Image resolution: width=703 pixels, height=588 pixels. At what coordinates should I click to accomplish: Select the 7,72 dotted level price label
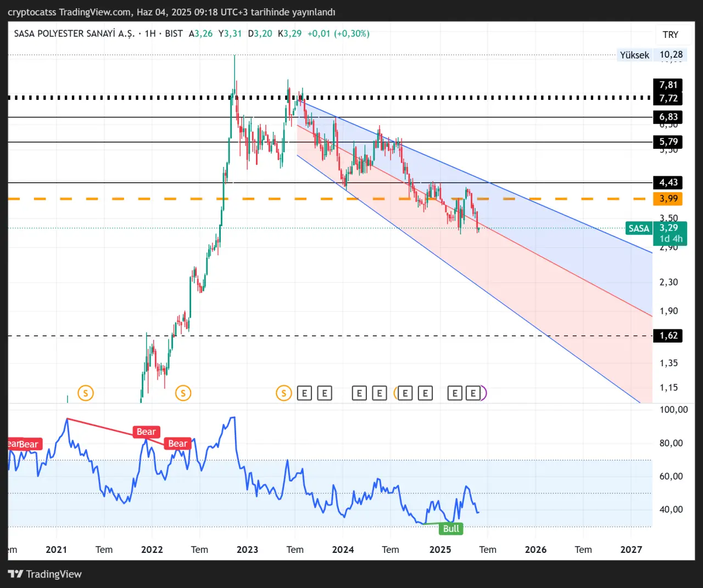click(x=668, y=99)
